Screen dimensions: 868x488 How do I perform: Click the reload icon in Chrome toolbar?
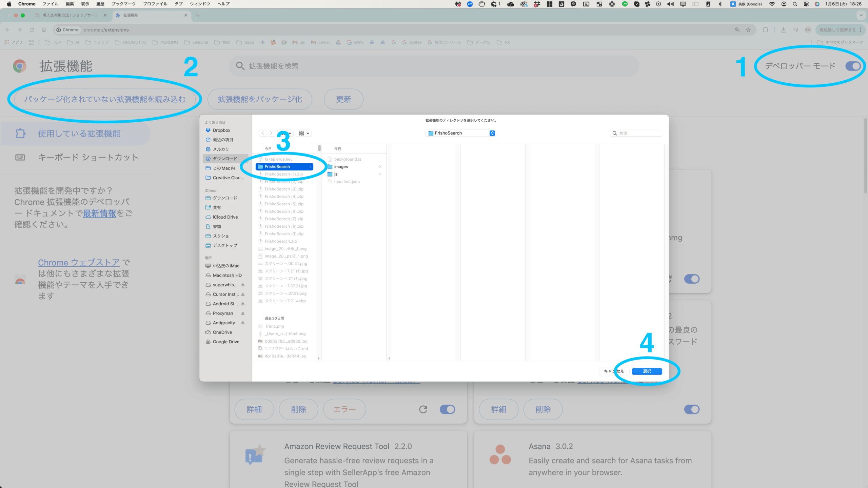(x=32, y=30)
